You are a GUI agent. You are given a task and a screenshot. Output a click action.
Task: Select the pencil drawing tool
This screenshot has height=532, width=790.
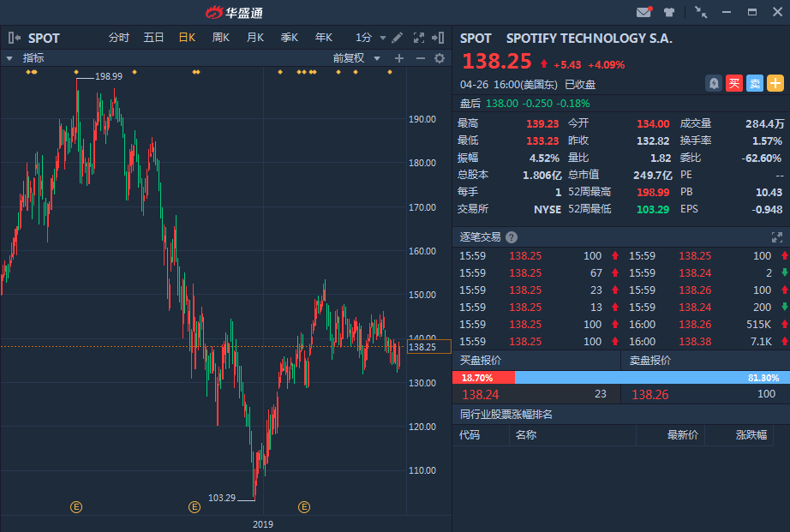397,38
